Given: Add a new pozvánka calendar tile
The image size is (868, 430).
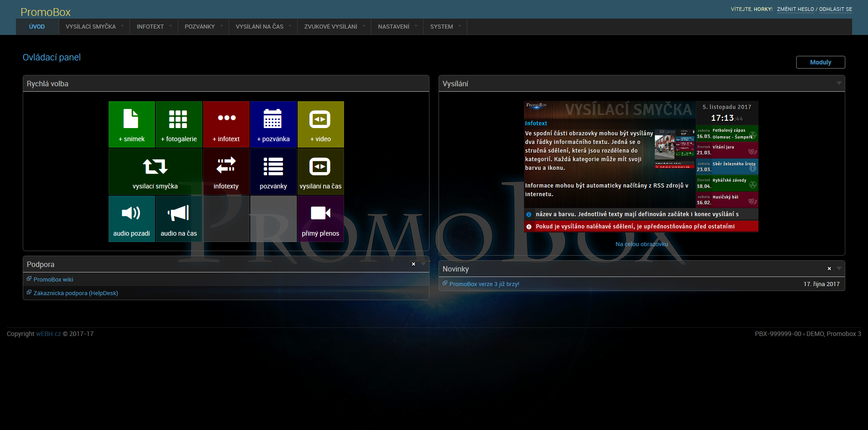Looking at the screenshot, I should [273, 124].
